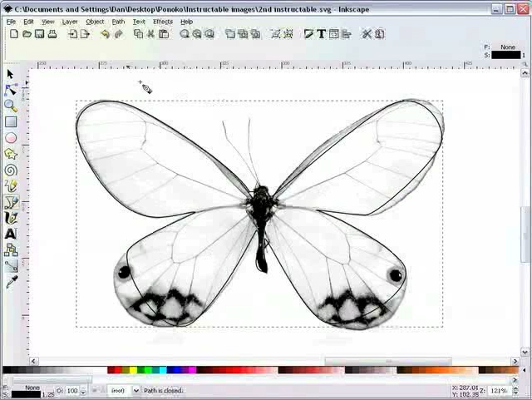The image size is (532, 400).
Task: Open the Edit menu
Action: (x=28, y=22)
